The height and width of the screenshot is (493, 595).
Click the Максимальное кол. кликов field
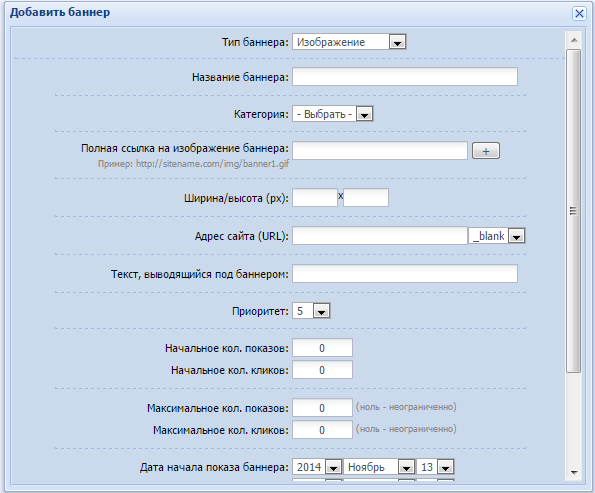pyautogui.click(x=322, y=430)
